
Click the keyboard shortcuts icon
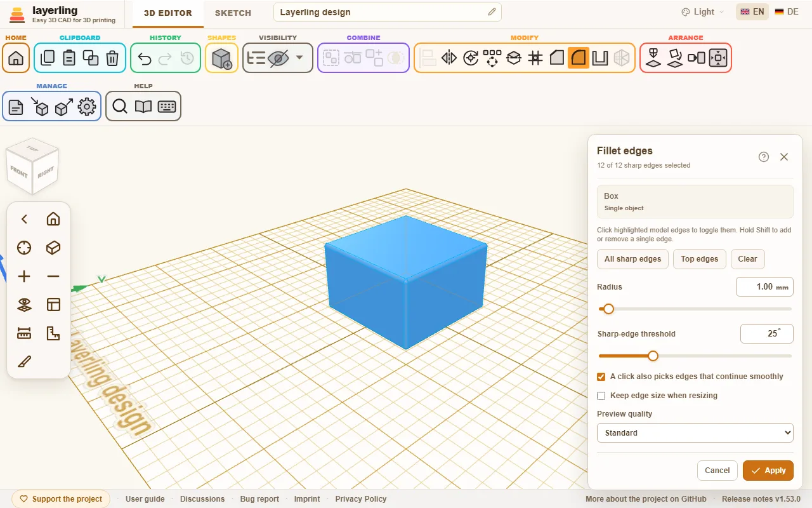[x=167, y=107]
